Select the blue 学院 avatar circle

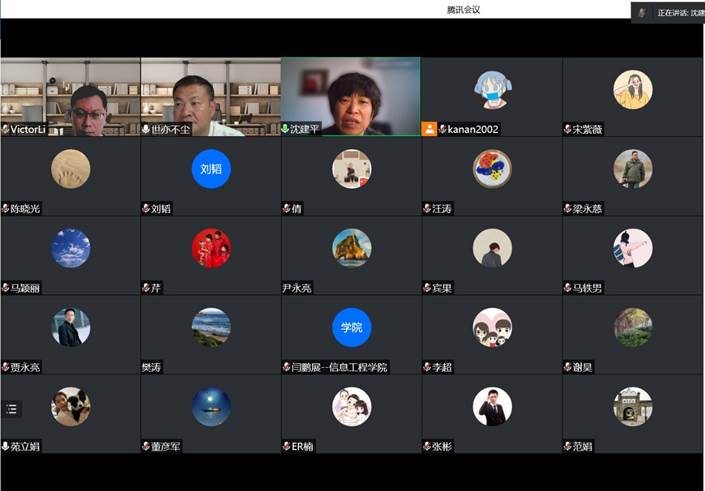coord(351,327)
